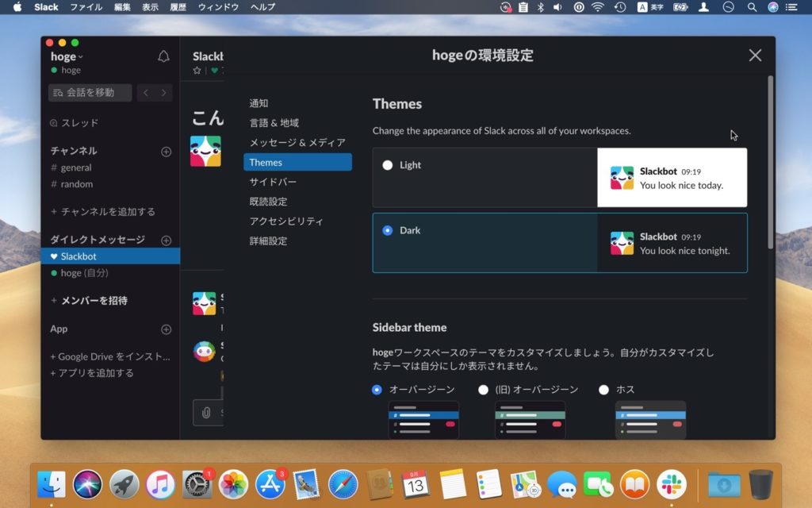Click チャンネルを追加する link
Screen dimensions: 812x508
(x=103, y=212)
